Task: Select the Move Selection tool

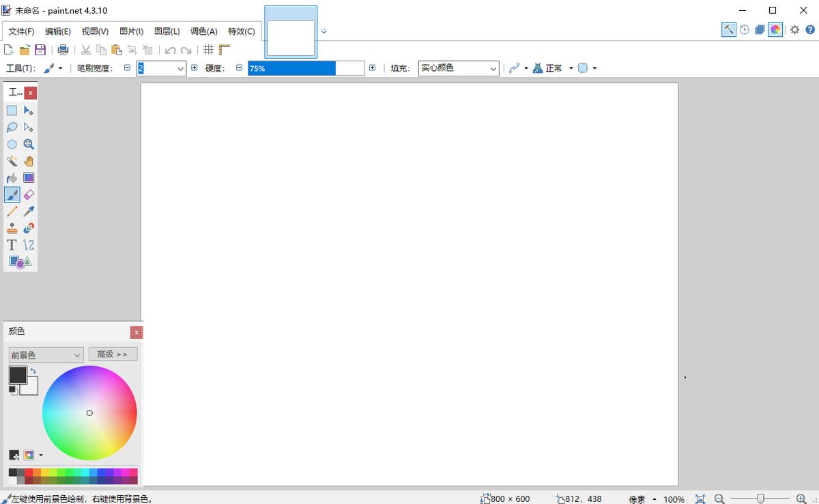Action: [29, 128]
